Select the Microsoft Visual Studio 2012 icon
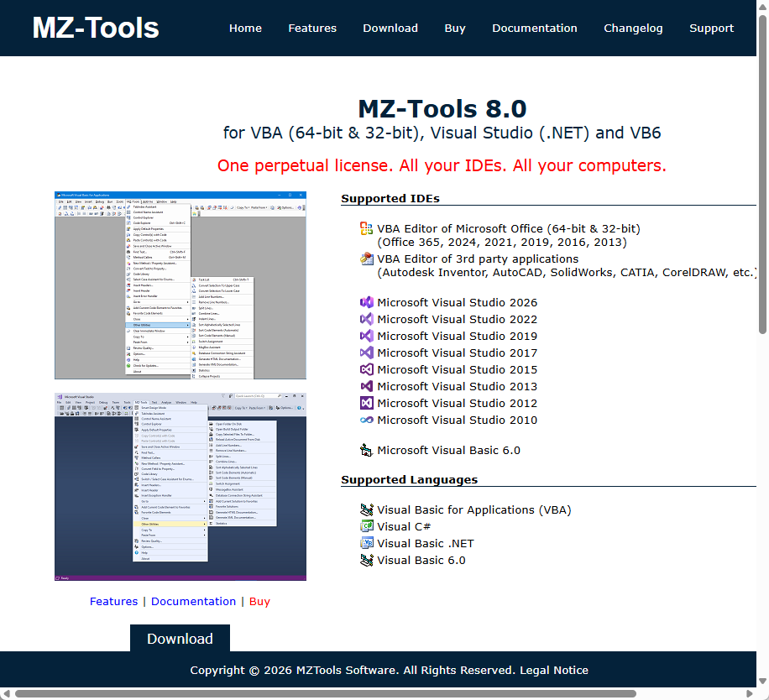Viewport: 769px width, 700px height. pos(365,403)
